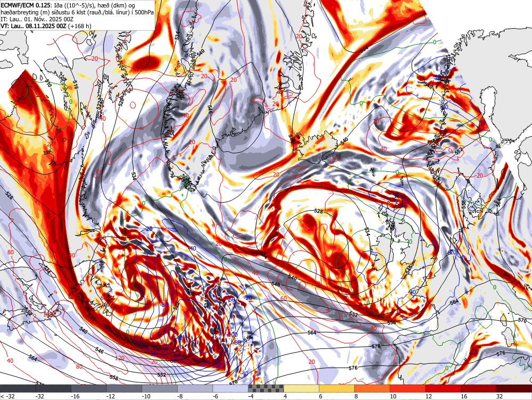
Task: Click the 'VT: Lau.. 08.11.2025 00Z' valid time
Action: pyautogui.click(x=34, y=26)
